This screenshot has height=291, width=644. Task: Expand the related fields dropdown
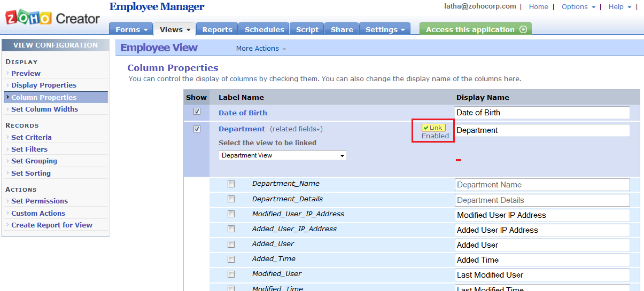[296, 129]
